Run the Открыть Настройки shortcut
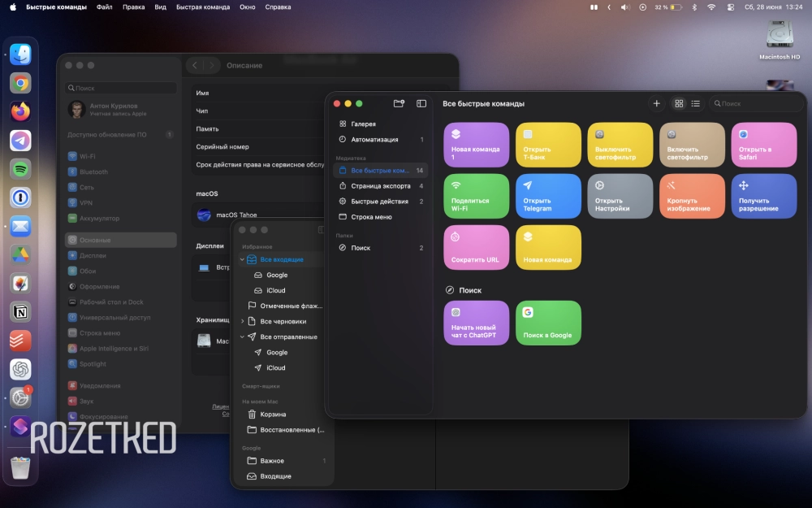The height and width of the screenshot is (508, 812). tap(620, 196)
